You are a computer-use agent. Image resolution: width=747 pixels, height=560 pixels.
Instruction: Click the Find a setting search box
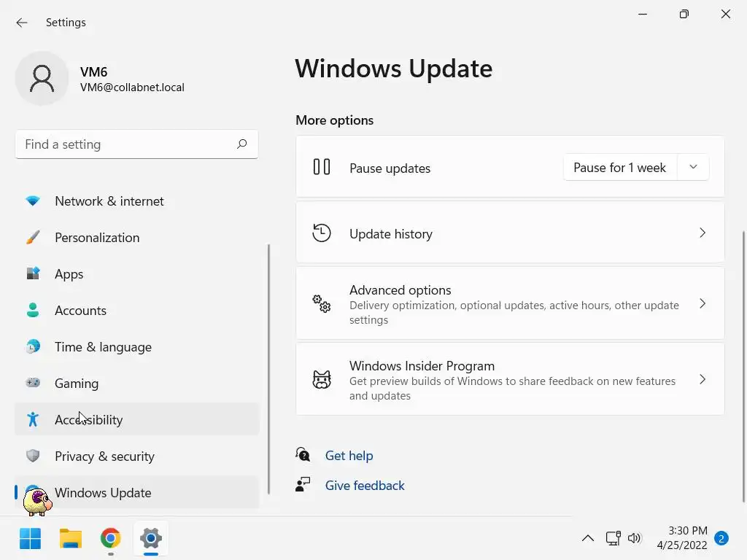tap(136, 144)
